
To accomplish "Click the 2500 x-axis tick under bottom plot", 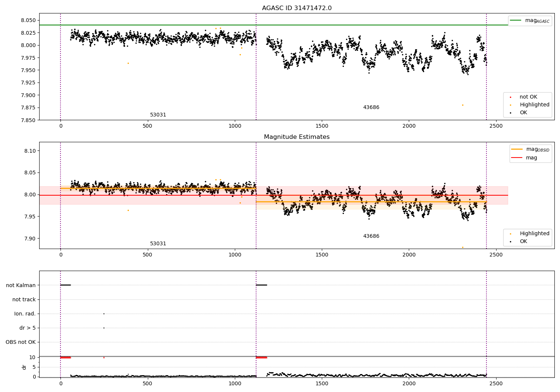I will click(x=496, y=383).
